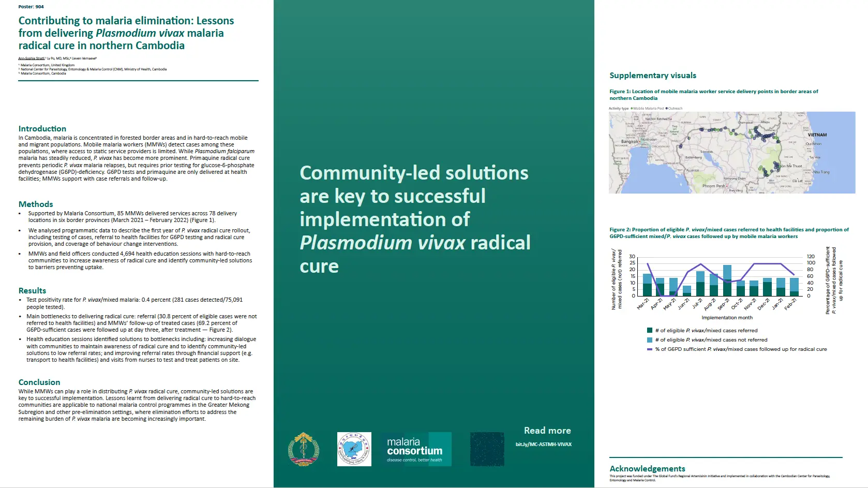Click the Feb-21 axis label

(791, 304)
